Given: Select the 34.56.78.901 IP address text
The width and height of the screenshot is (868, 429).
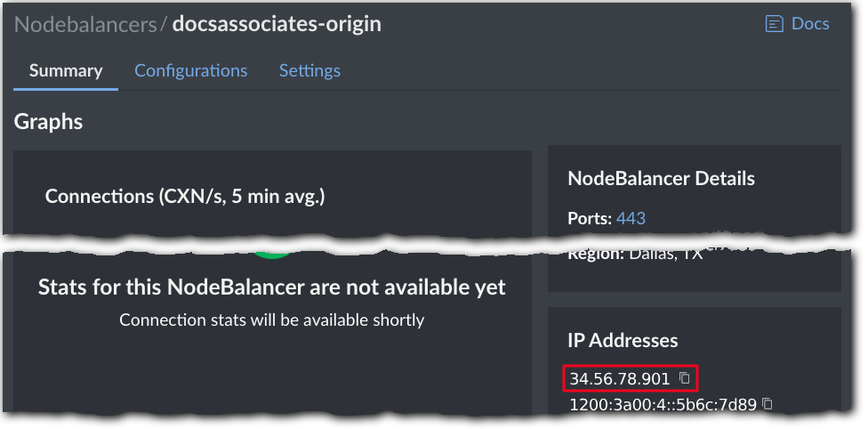Looking at the screenshot, I should tap(620, 379).
